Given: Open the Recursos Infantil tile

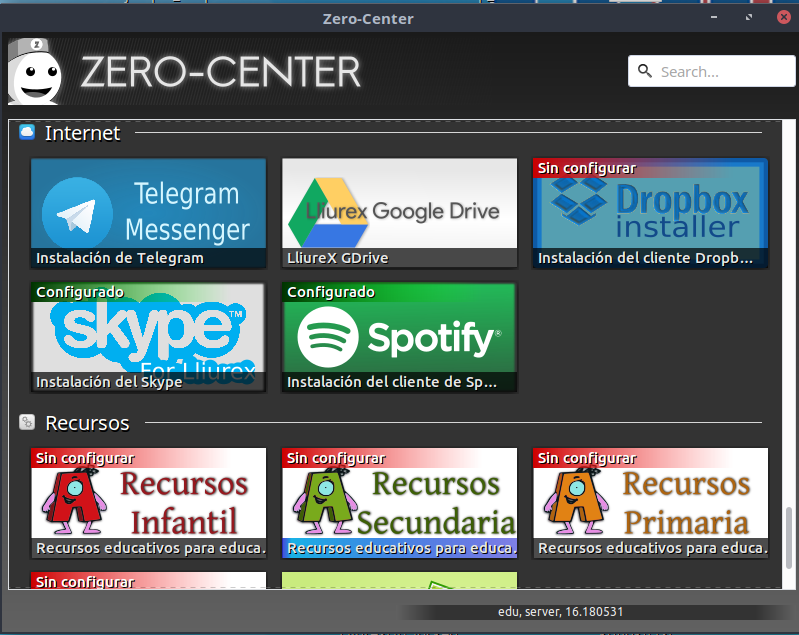Looking at the screenshot, I should click(148, 495).
